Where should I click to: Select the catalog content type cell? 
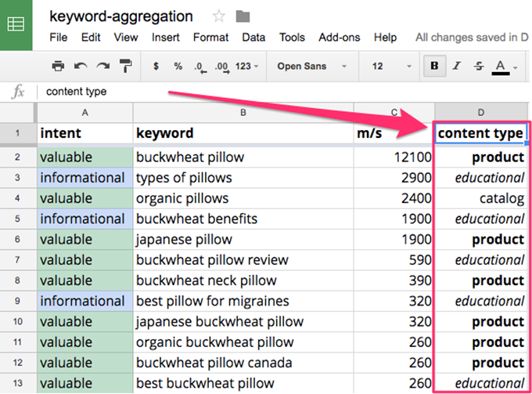(481, 198)
